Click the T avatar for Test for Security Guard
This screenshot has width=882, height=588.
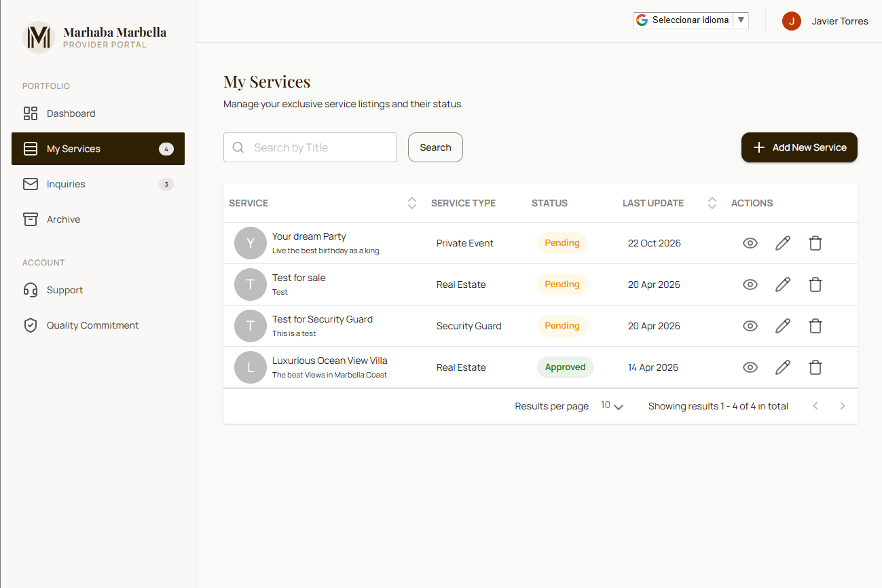pyautogui.click(x=251, y=326)
